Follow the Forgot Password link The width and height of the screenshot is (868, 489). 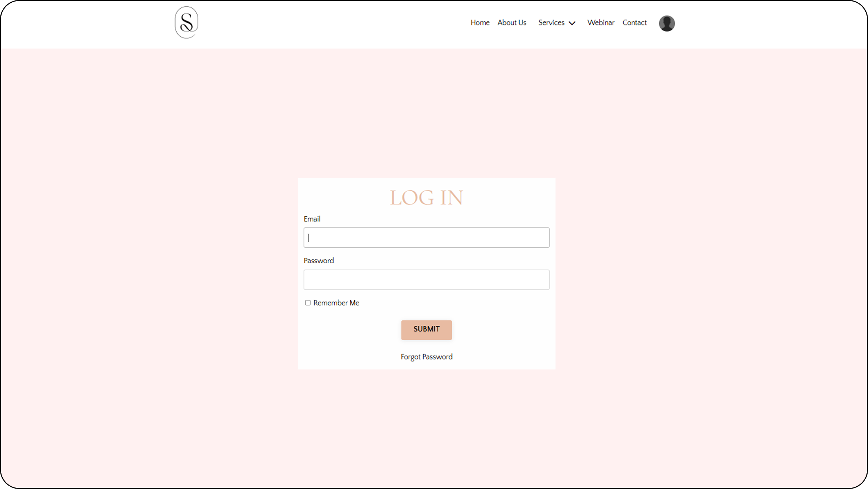click(x=426, y=357)
